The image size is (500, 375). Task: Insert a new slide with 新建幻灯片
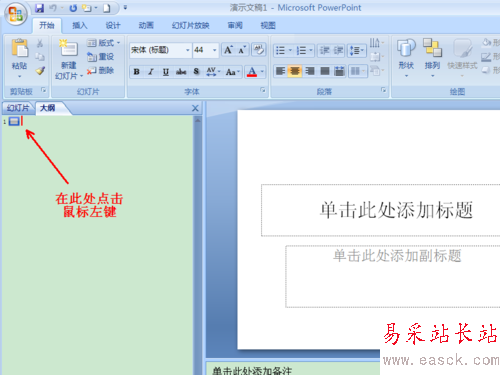coord(69,60)
